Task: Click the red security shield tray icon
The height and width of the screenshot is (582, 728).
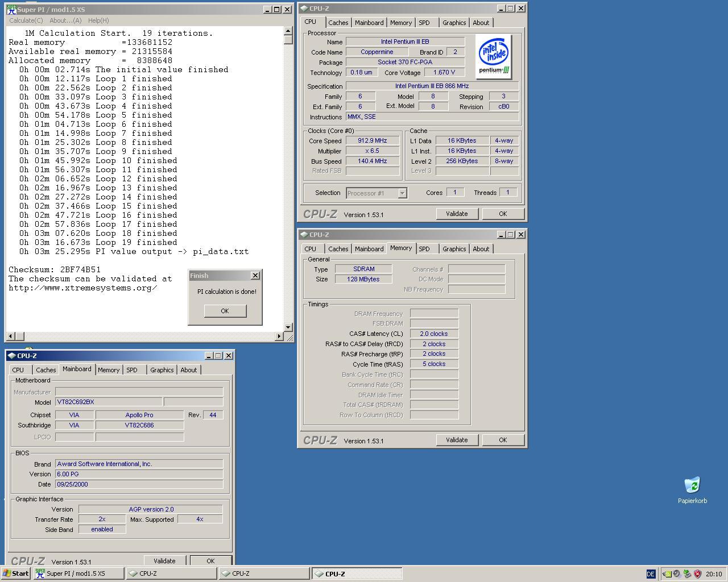Action: click(x=697, y=574)
